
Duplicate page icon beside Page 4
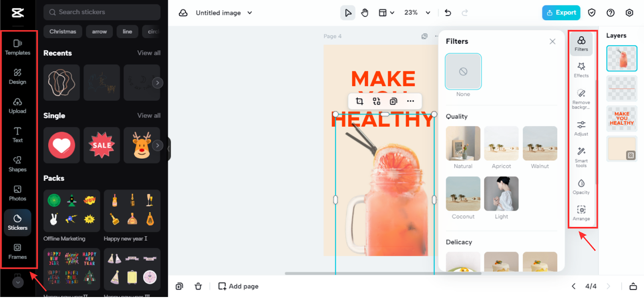click(425, 36)
